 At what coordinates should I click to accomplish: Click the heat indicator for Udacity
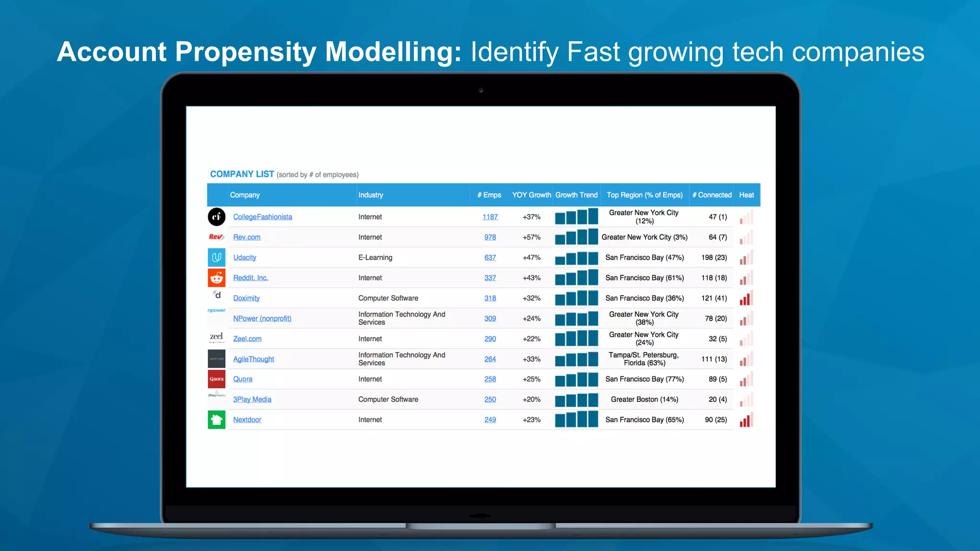coord(746,257)
